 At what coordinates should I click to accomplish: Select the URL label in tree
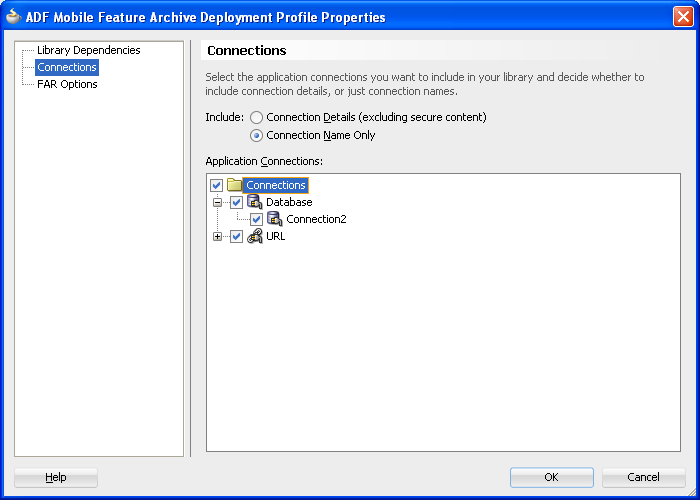coord(275,236)
